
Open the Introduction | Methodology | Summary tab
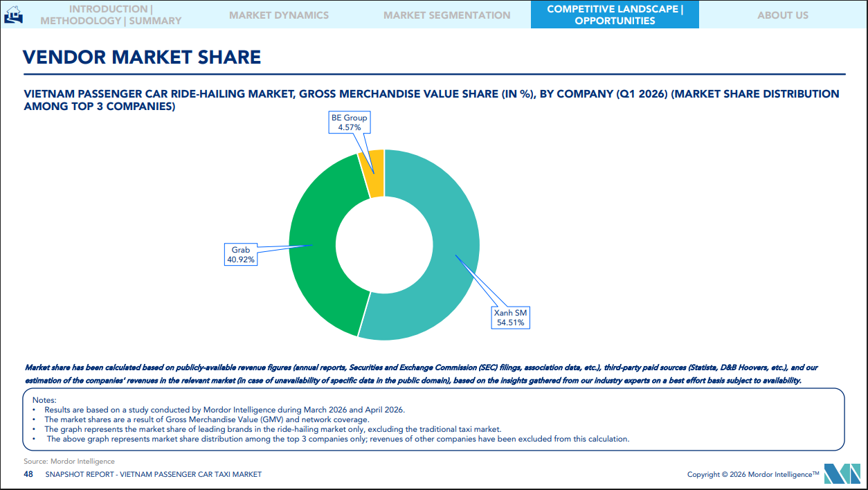(111, 15)
